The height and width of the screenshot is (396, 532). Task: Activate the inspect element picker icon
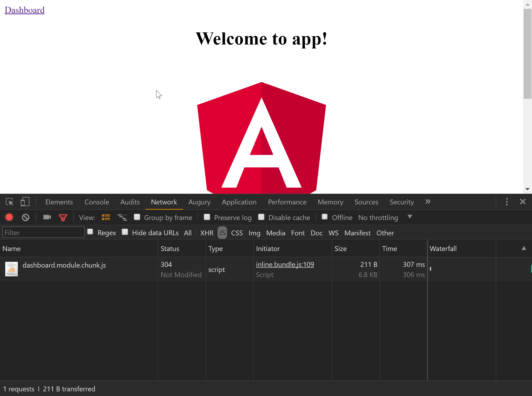click(10, 202)
